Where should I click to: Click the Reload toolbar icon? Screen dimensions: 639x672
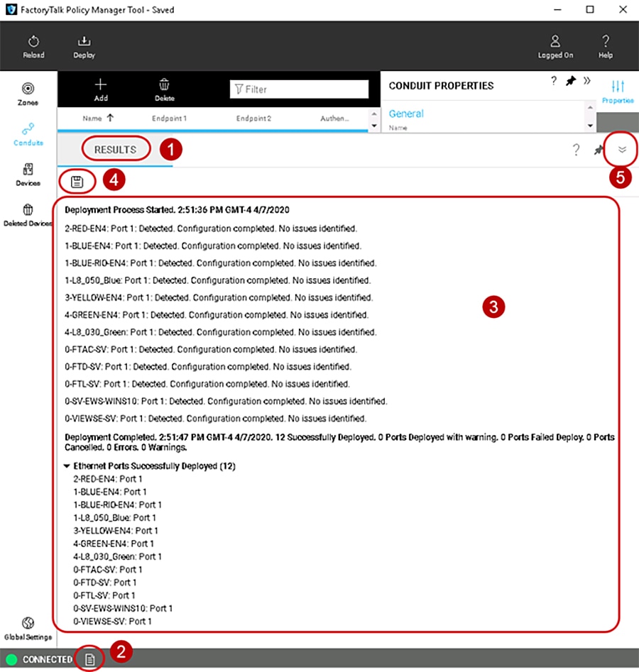click(x=33, y=42)
